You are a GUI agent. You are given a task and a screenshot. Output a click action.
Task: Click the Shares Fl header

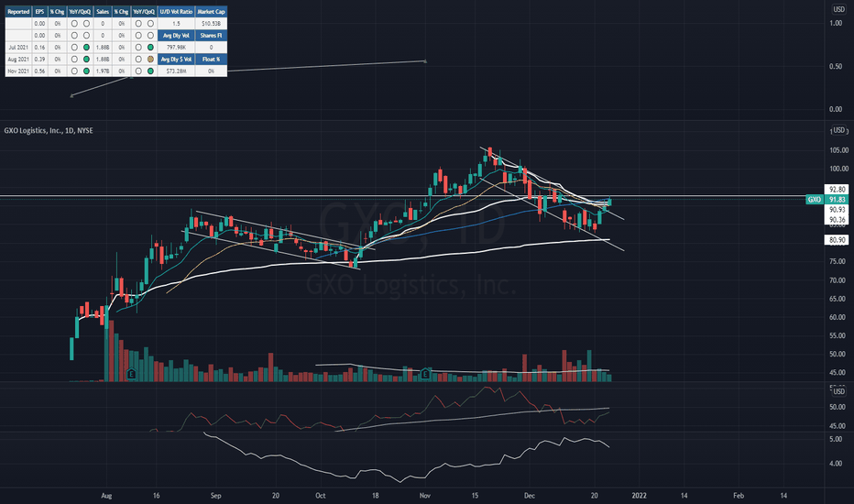(211, 36)
